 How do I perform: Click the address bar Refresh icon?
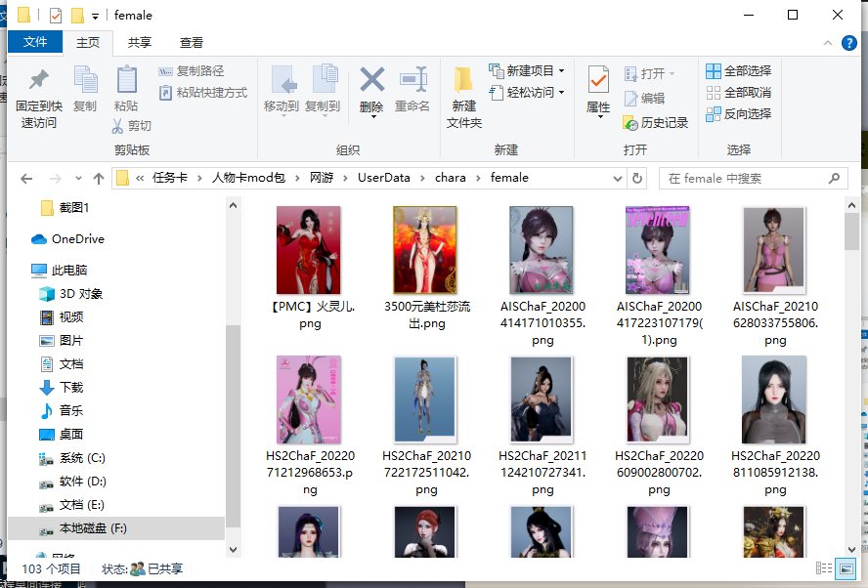637,178
